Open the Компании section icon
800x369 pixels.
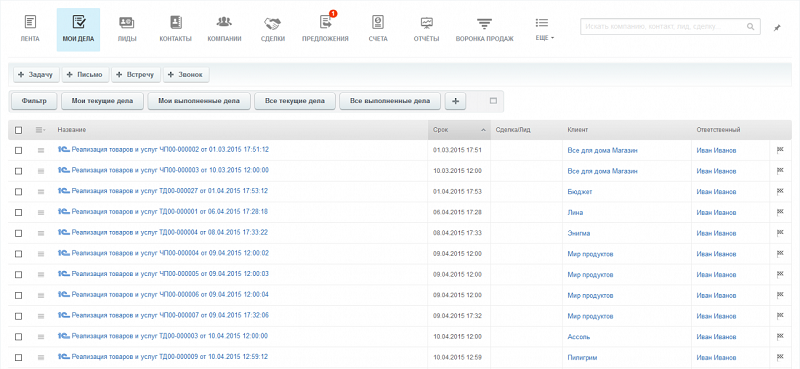(224, 22)
